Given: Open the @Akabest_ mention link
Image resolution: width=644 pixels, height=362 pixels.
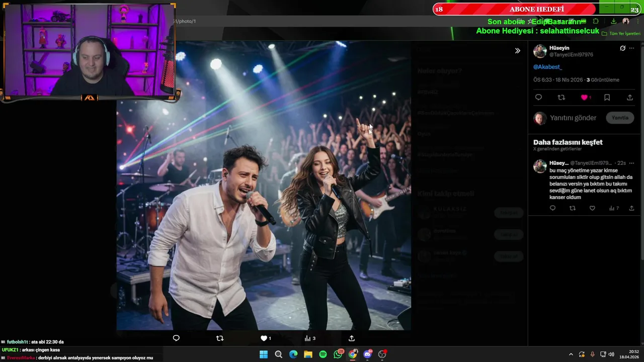Looking at the screenshot, I should 547,67.
